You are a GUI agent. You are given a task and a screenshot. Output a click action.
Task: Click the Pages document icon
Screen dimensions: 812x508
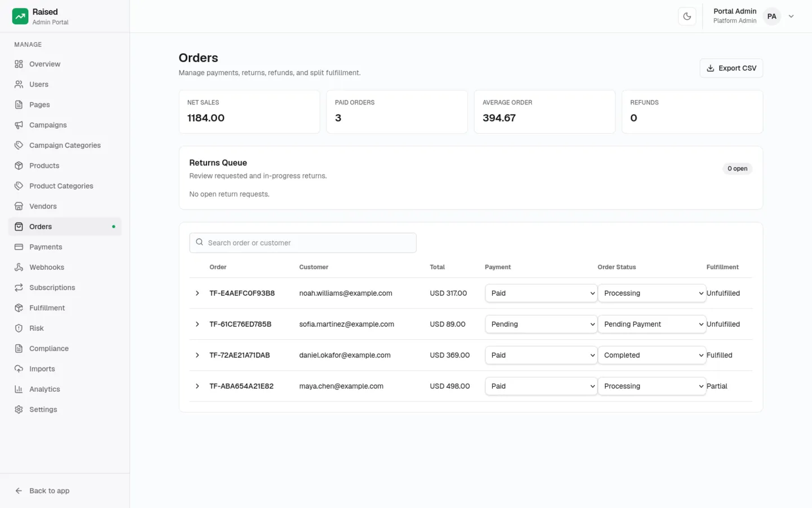(19, 104)
